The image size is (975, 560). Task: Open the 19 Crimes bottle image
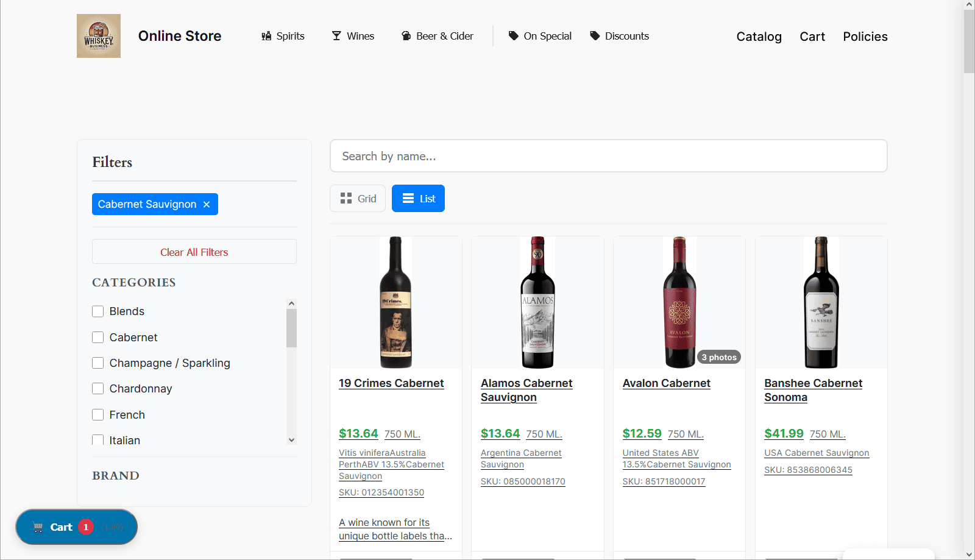pos(395,302)
